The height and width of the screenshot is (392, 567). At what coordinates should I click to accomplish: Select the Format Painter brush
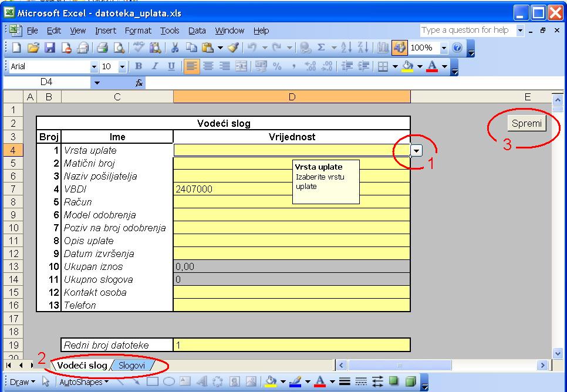[x=233, y=48]
